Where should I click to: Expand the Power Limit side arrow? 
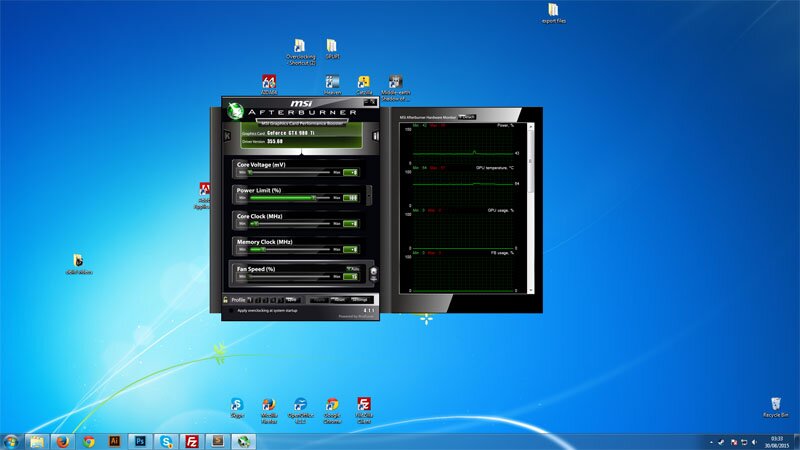[x=369, y=195]
